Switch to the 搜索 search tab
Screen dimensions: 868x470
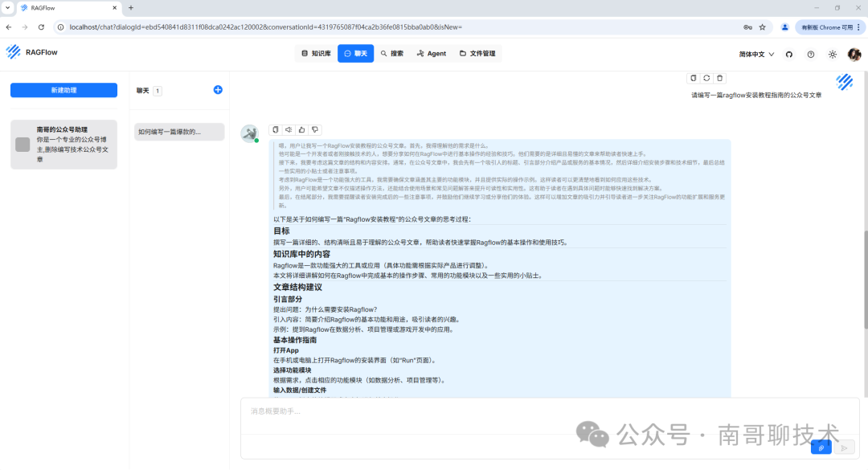pyautogui.click(x=392, y=54)
